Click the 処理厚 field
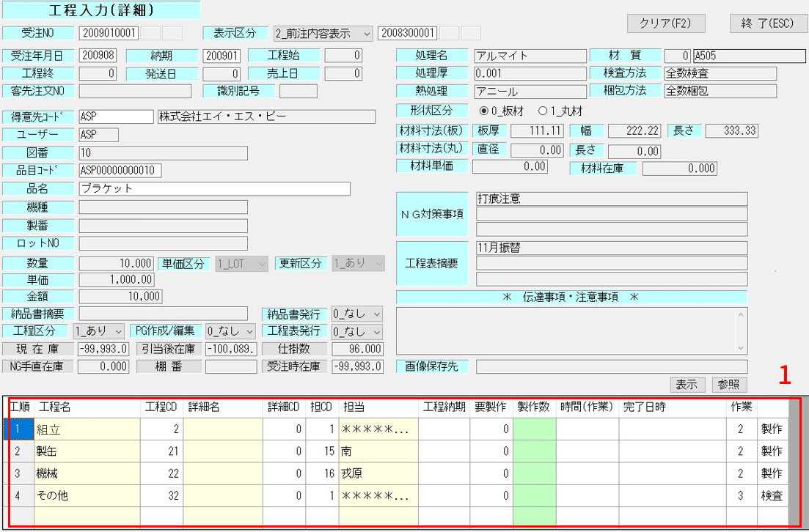Image resolution: width=809 pixels, height=532 pixels. click(530, 73)
